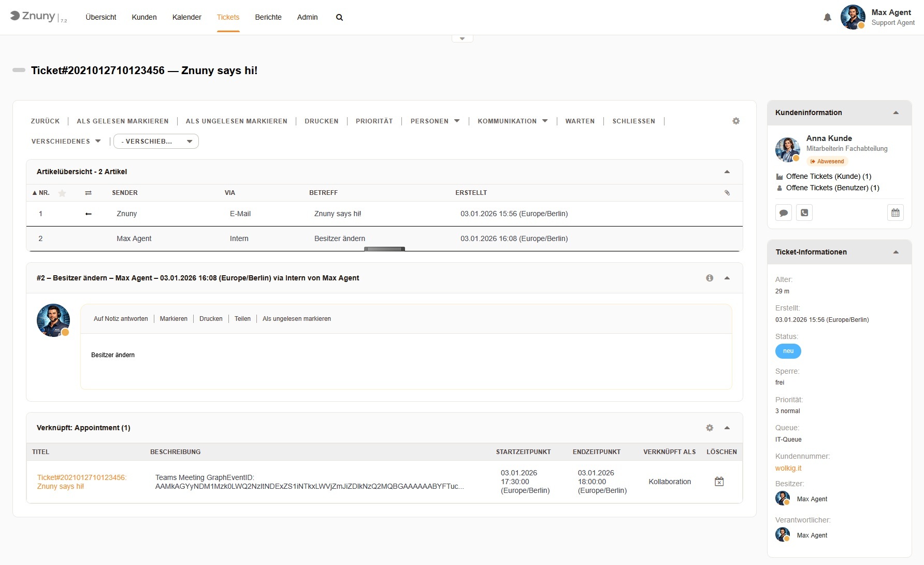Screen dimensions: 924x565
Task: Collapse the Ticket-Informationen panel
Action: point(896,252)
